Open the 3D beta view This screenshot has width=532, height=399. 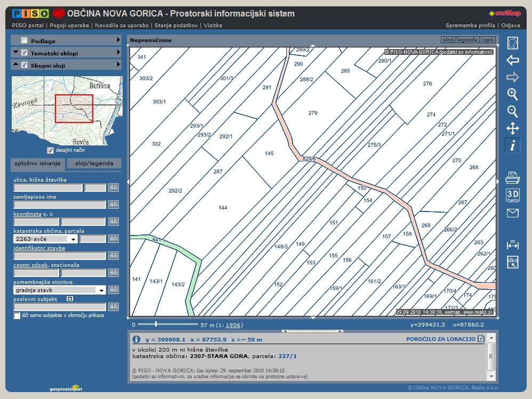(x=512, y=195)
